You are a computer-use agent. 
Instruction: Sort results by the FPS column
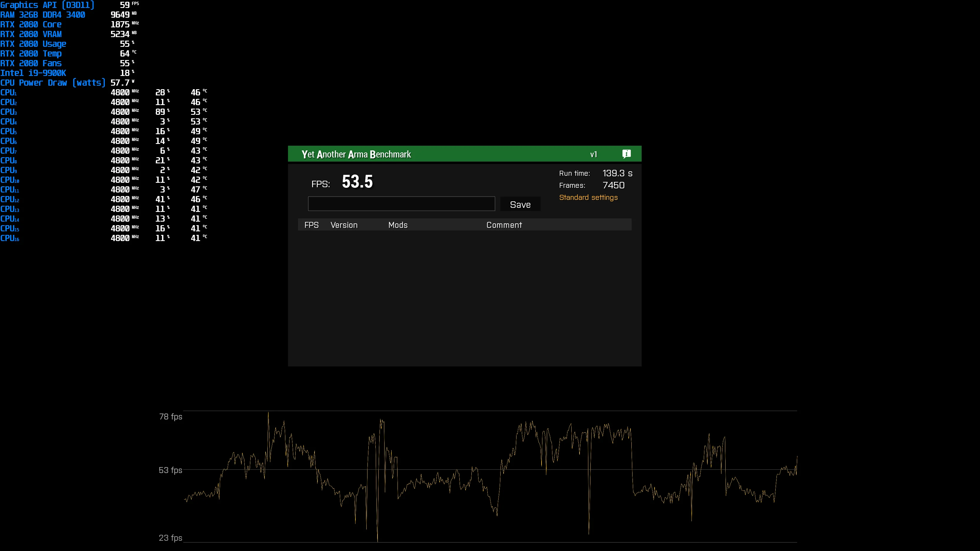(311, 225)
